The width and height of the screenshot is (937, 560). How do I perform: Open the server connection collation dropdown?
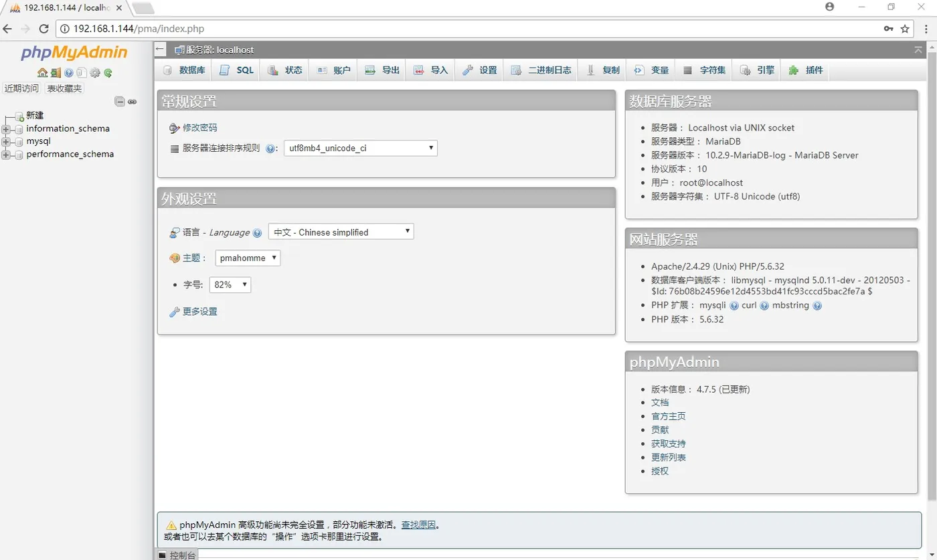[361, 148]
